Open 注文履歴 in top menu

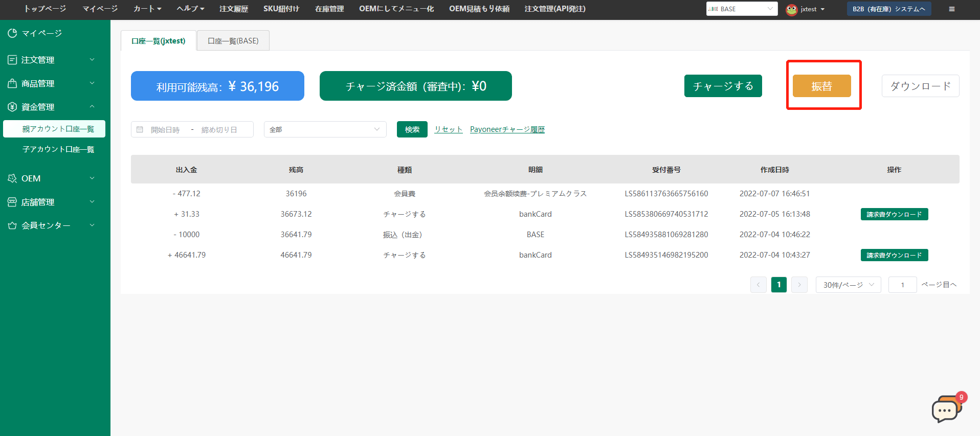tap(234, 9)
